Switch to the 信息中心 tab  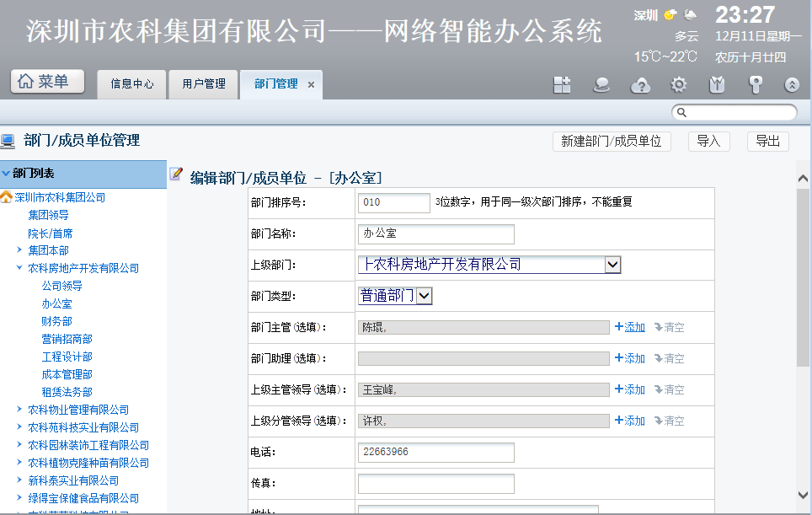(131, 84)
